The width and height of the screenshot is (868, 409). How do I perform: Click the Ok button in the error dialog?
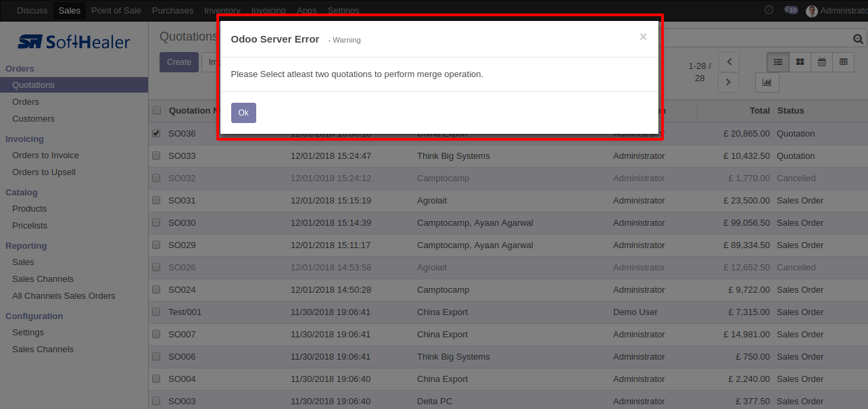[243, 113]
